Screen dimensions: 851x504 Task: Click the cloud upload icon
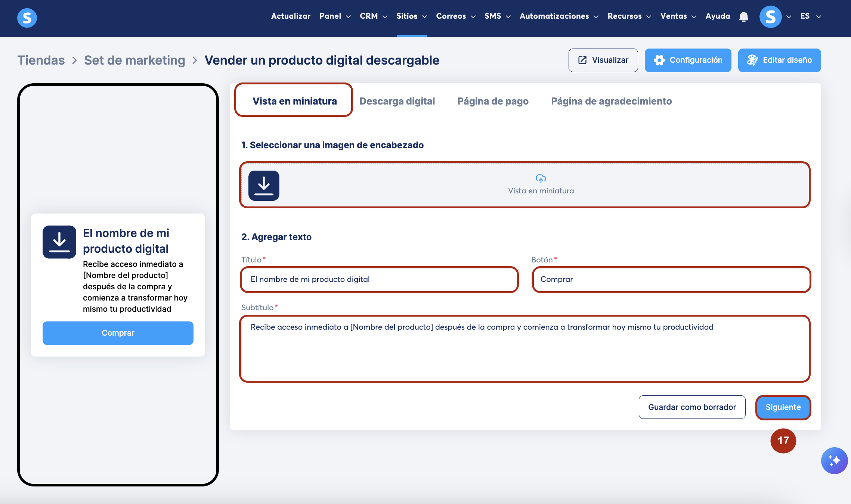(x=541, y=178)
